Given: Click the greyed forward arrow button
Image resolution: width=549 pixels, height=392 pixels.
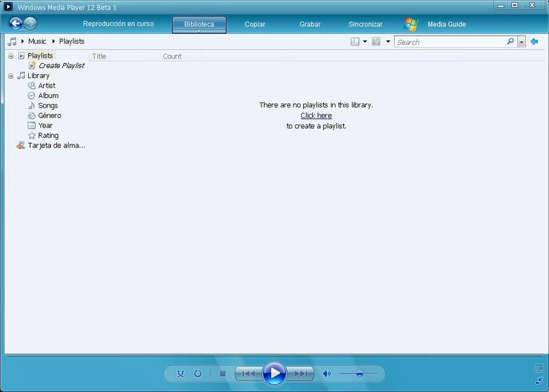Looking at the screenshot, I should coord(30,24).
